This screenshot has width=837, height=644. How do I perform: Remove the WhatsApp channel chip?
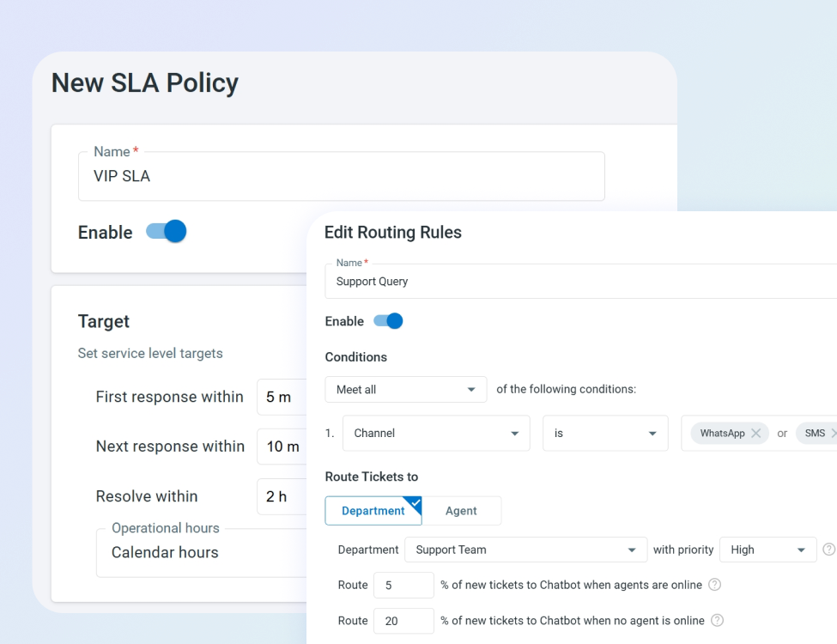point(755,434)
